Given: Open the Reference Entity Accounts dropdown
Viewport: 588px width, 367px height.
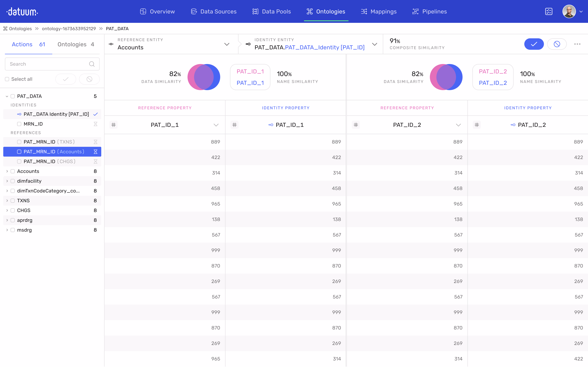Looking at the screenshot, I should [226, 44].
